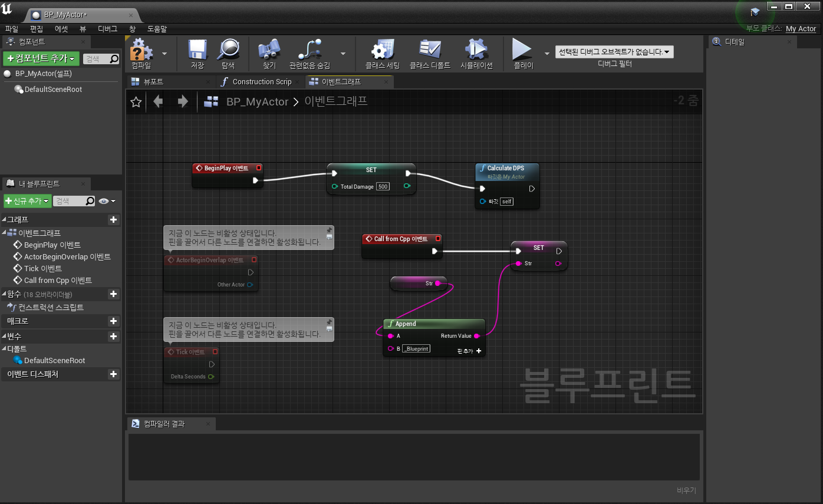Toggle Hide Unrelated (관련없음 숨김)
Image resolution: width=823 pixels, height=504 pixels.
pos(310,53)
